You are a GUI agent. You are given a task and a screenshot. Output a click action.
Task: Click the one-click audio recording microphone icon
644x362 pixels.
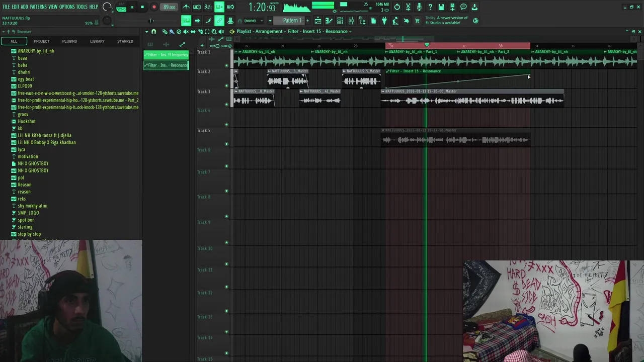coord(419,7)
